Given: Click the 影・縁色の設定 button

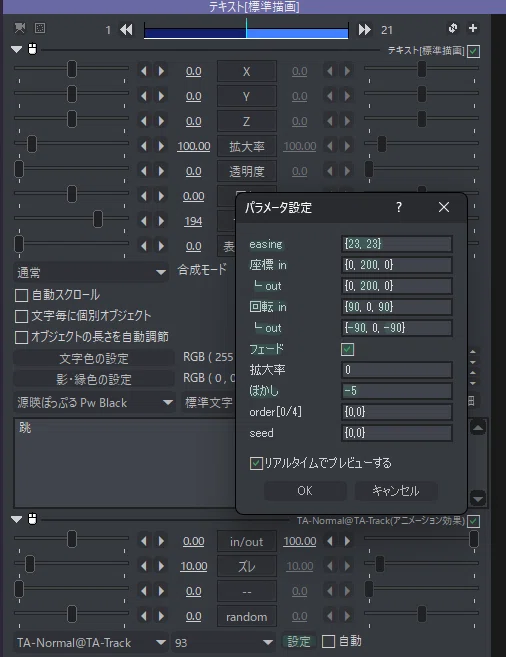Looking at the screenshot, I should [94, 380].
